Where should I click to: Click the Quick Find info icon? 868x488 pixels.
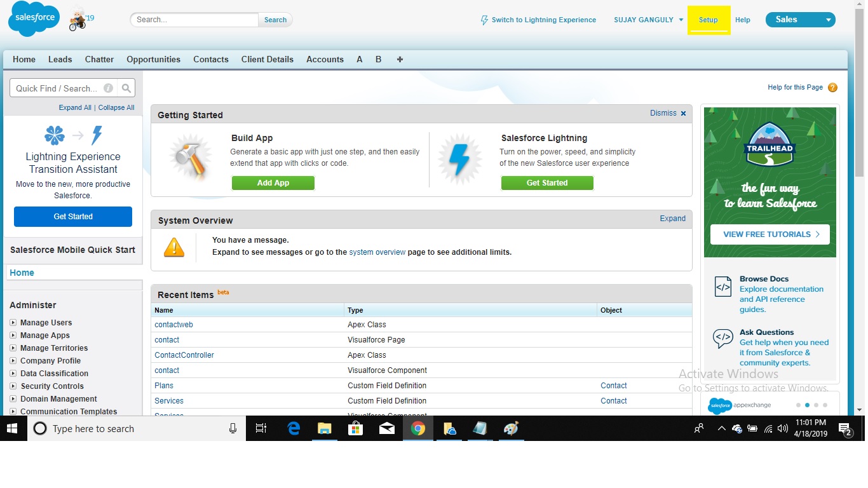(109, 88)
